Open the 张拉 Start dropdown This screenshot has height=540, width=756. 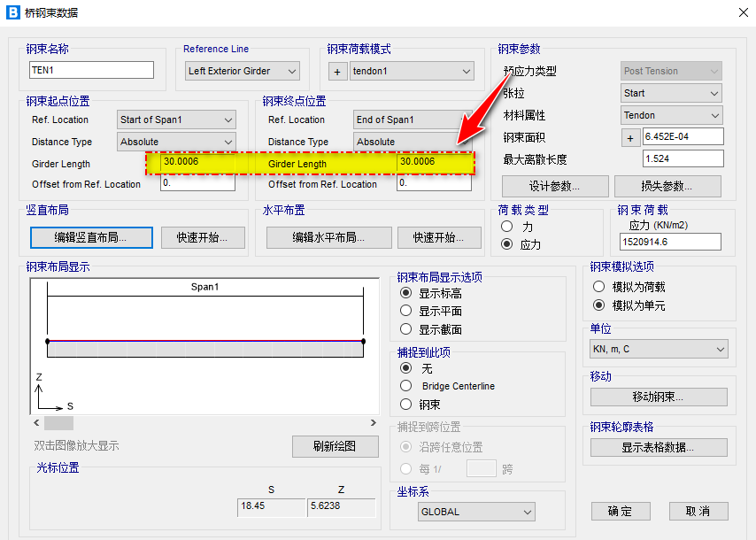point(672,93)
